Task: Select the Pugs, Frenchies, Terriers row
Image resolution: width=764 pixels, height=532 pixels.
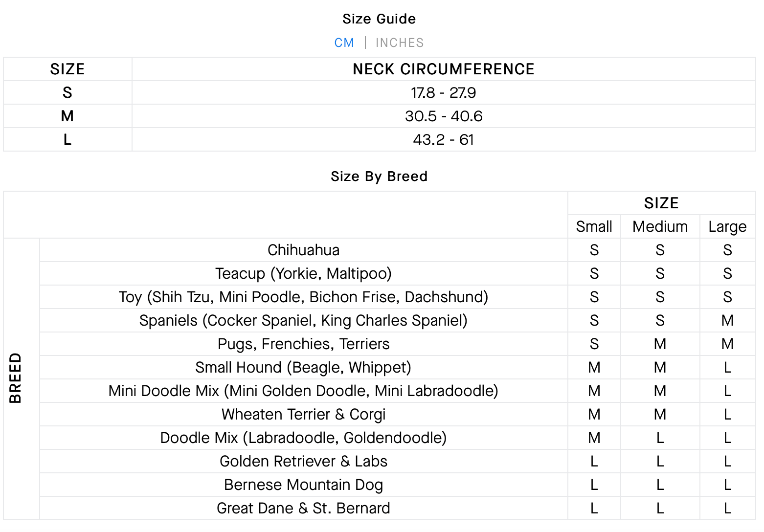Action: [x=303, y=344]
